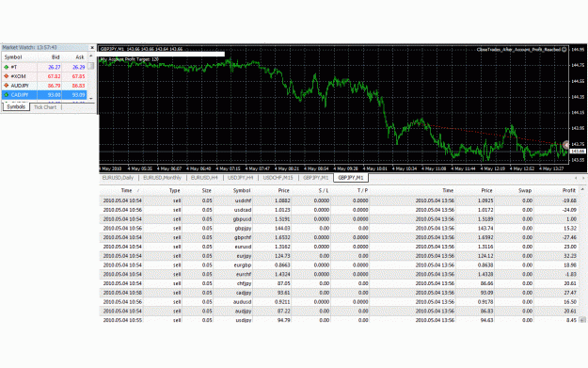Image resolution: width=588 pixels, height=368 pixels.
Task: Click trade table scrollbar up arrow
Action: point(582,190)
